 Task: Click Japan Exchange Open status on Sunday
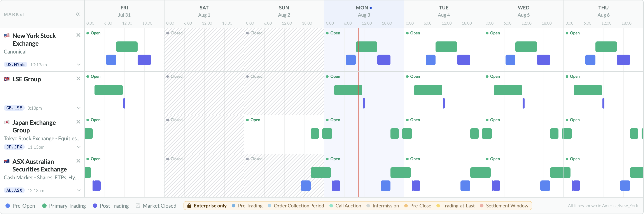pyautogui.click(x=253, y=120)
